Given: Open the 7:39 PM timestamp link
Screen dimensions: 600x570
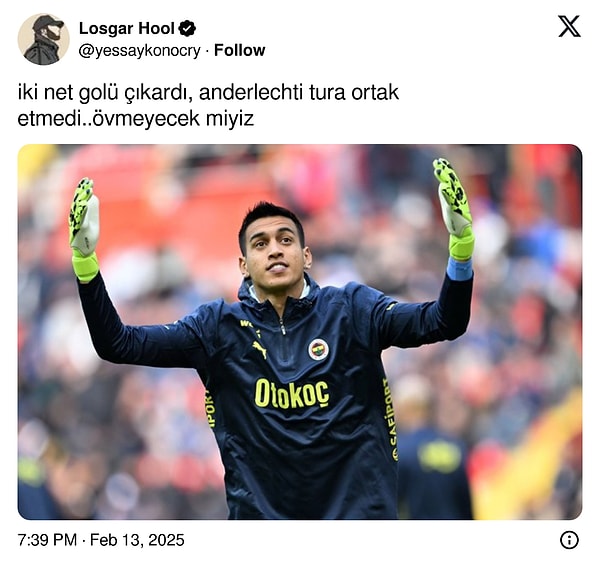Looking at the screenshot, I should click(x=47, y=540).
